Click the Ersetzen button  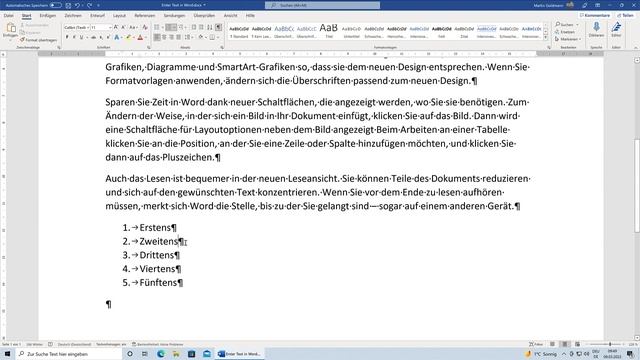(565, 32)
